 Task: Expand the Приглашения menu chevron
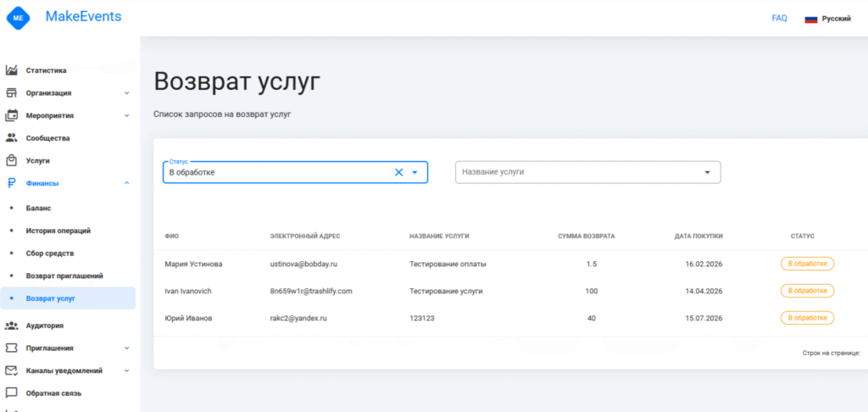pos(127,348)
